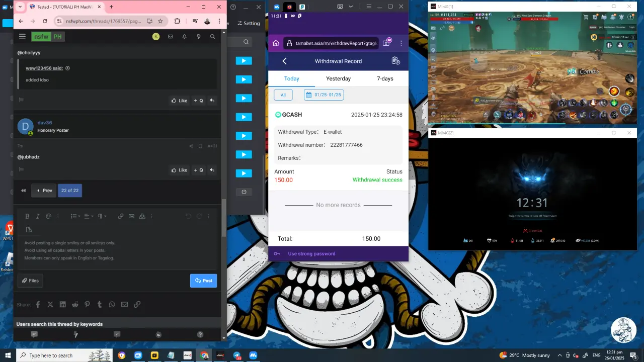Click taskbar Type here to search box
The image size is (644, 362).
pos(64,355)
